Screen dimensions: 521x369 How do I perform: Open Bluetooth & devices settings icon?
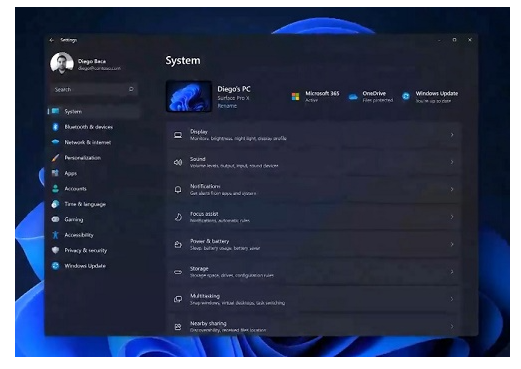point(56,127)
